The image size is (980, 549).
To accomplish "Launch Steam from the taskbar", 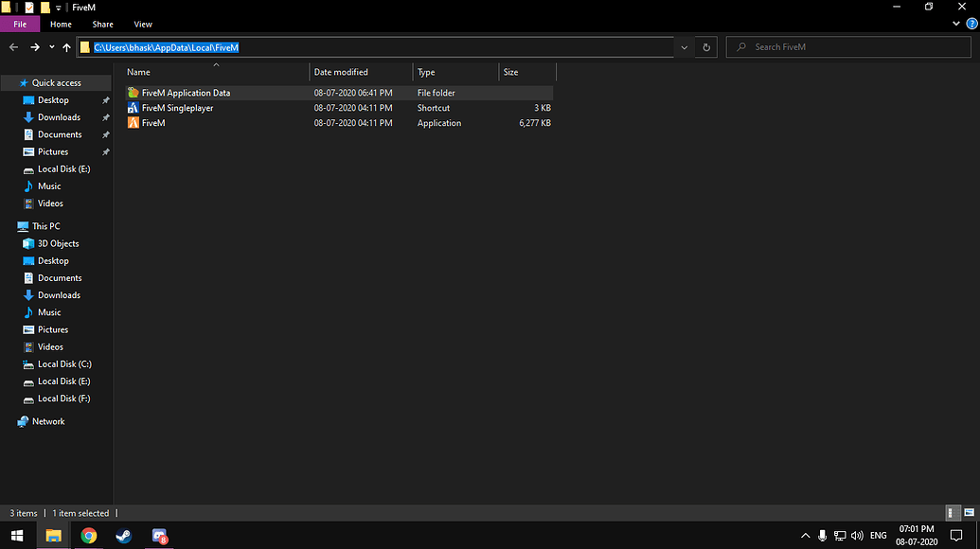I will tap(123, 536).
